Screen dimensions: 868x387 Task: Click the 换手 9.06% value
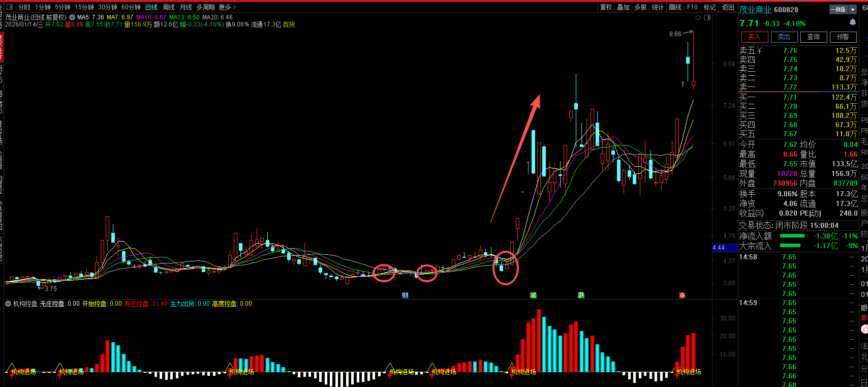click(787, 194)
